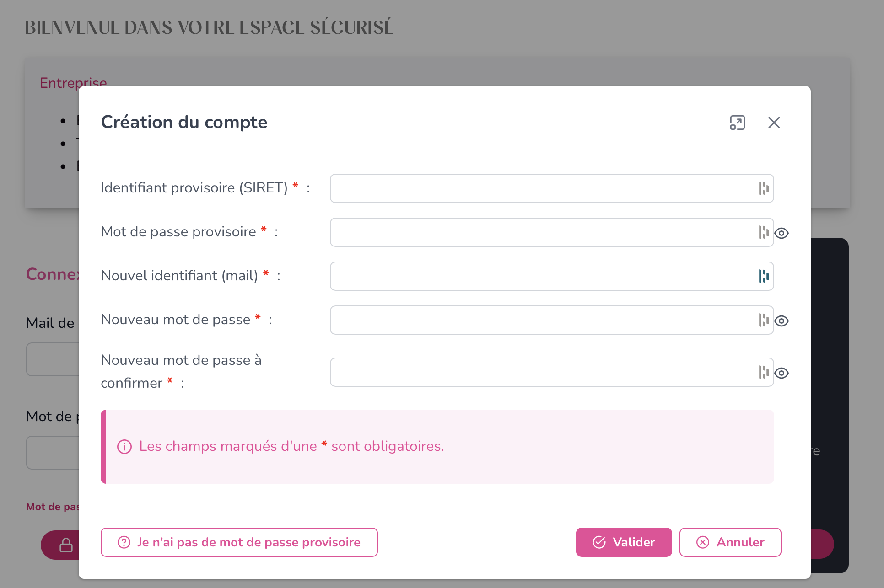Toggle visibility of Nouveau mot de passe
884x588 pixels.
(782, 321)
